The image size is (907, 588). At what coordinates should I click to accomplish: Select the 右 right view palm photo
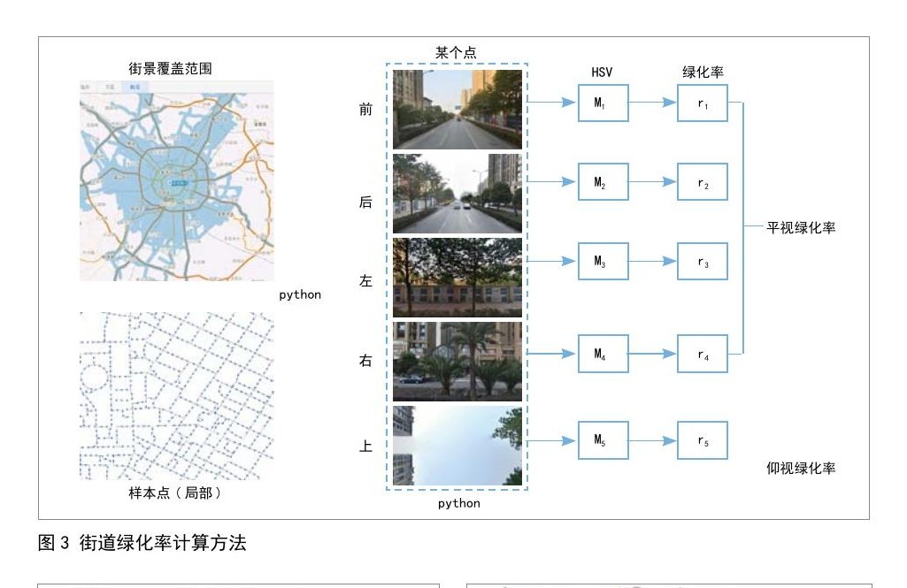[457, 362]
